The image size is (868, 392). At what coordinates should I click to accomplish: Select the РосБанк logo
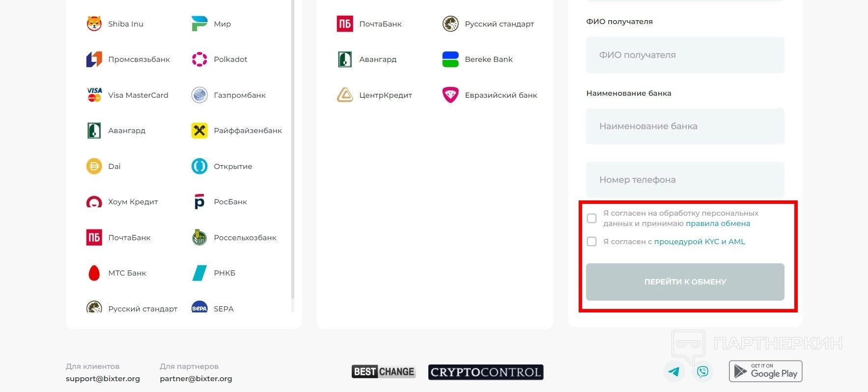199,202
